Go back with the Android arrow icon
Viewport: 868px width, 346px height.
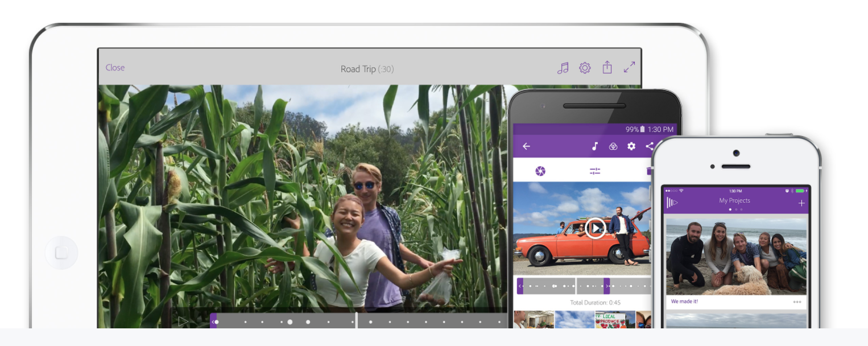(x=526, y=146)
